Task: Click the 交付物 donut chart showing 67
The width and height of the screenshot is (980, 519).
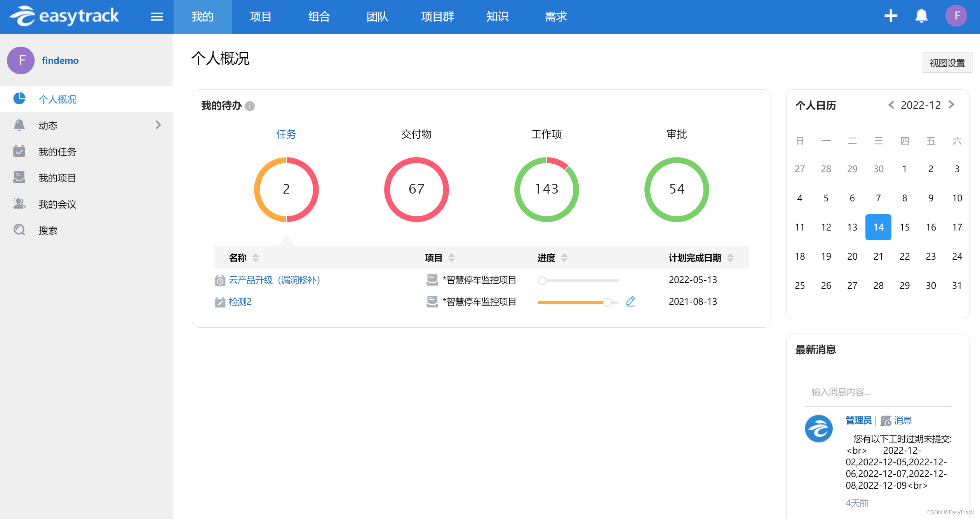Action: click(416, 189)
